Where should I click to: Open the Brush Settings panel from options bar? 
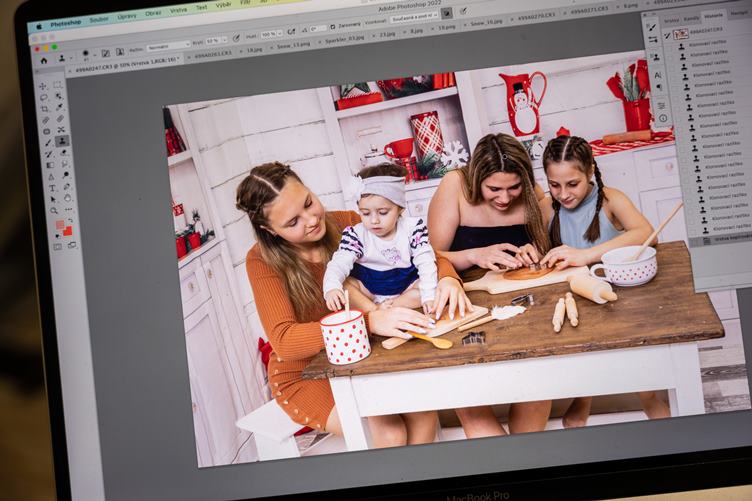click(x=106, y=53)
